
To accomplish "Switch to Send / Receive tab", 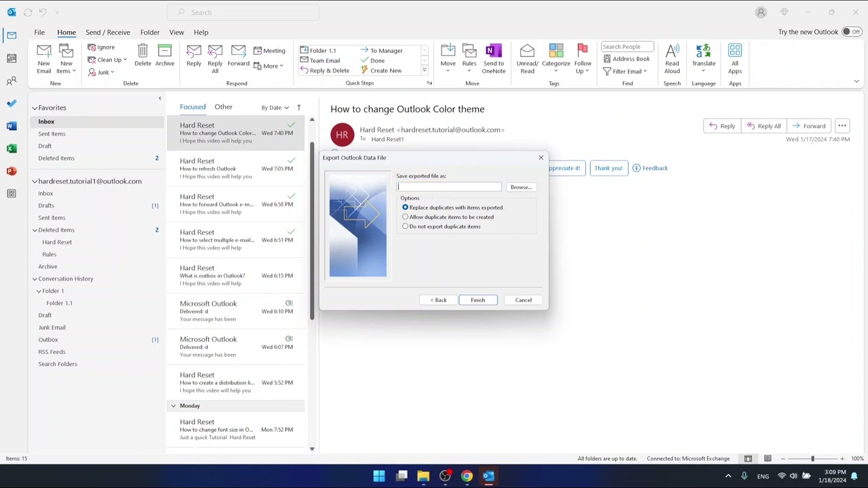I will 108,32.
